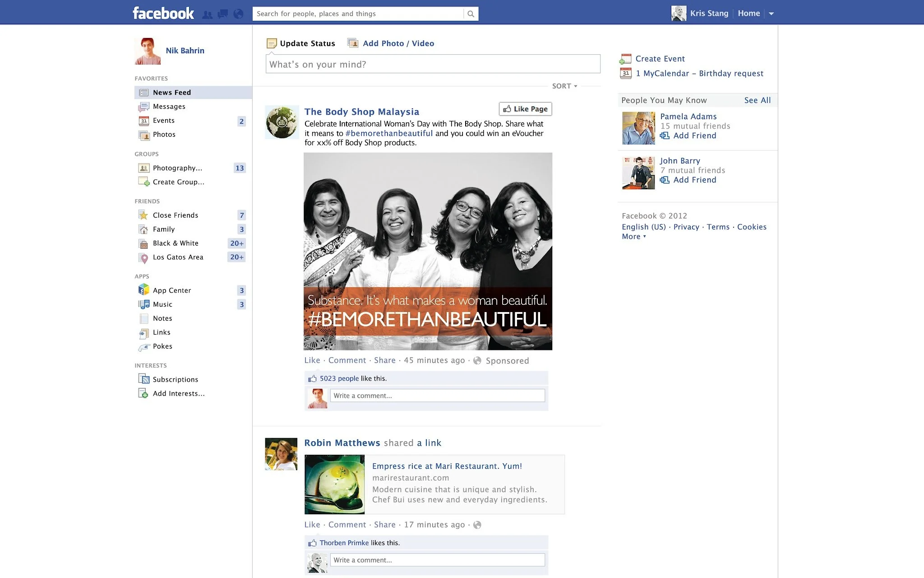Click the Pokes hand icon

(x=144, y=347)
